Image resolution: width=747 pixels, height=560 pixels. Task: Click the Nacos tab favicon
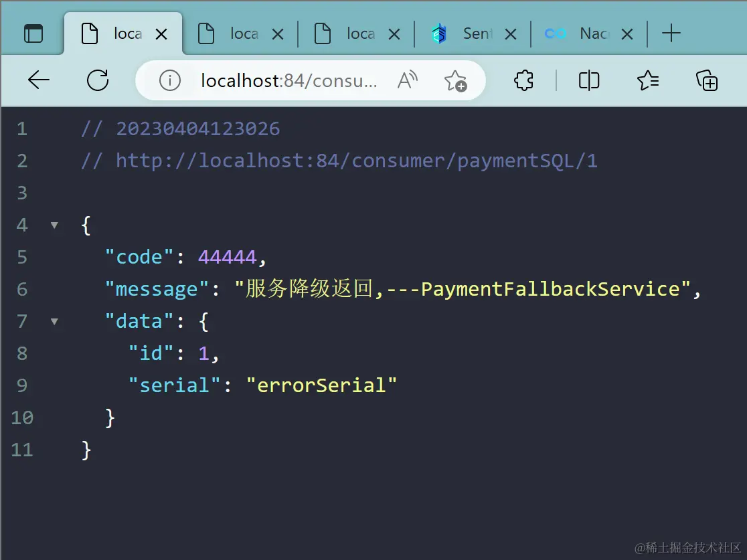(556, 33)
